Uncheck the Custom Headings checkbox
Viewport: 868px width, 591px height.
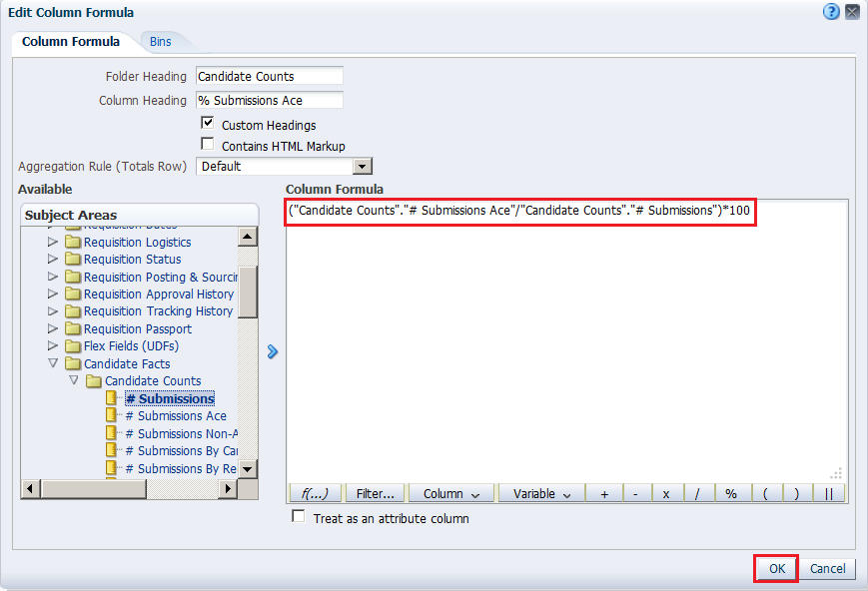(x=208, y=123)
